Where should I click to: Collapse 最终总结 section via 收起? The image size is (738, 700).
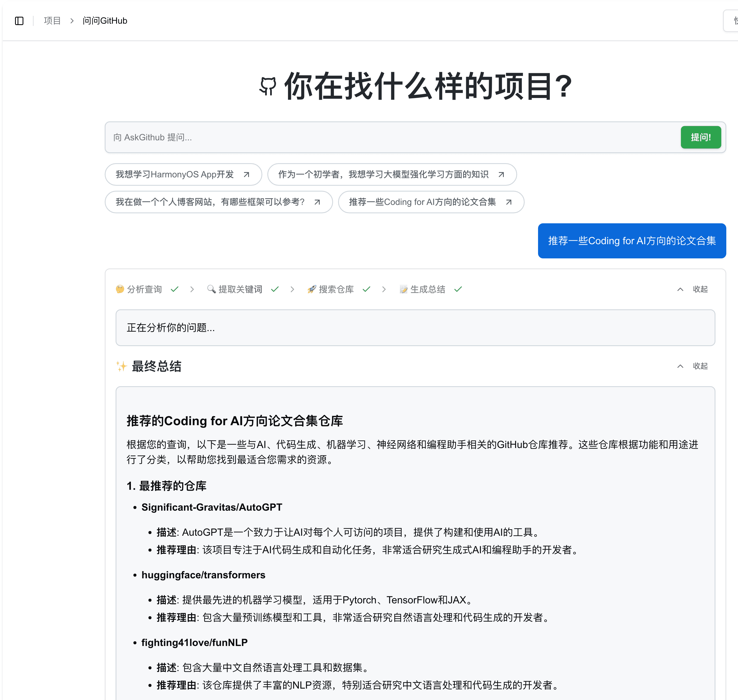tap(700, 366)
